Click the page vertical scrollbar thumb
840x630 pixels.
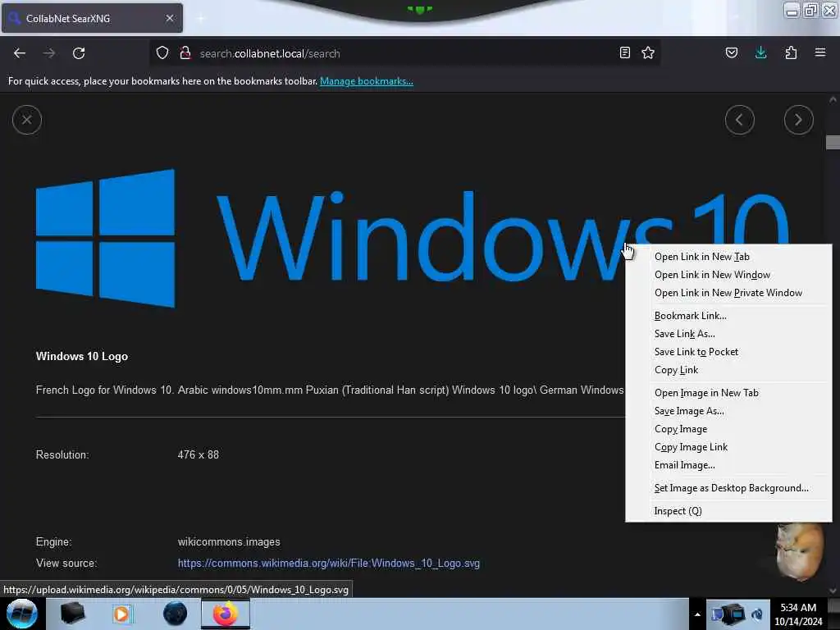[833, 142]
